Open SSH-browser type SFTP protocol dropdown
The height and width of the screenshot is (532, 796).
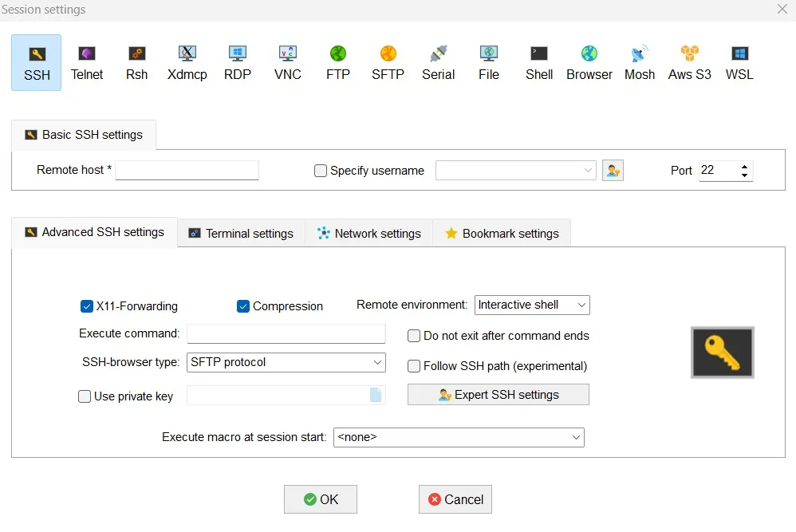(377, 362)
